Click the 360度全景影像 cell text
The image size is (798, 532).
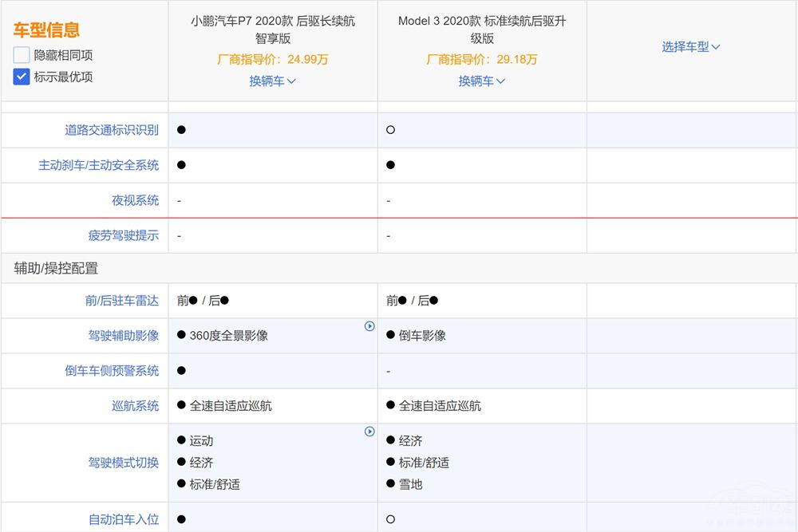[229, 336]
